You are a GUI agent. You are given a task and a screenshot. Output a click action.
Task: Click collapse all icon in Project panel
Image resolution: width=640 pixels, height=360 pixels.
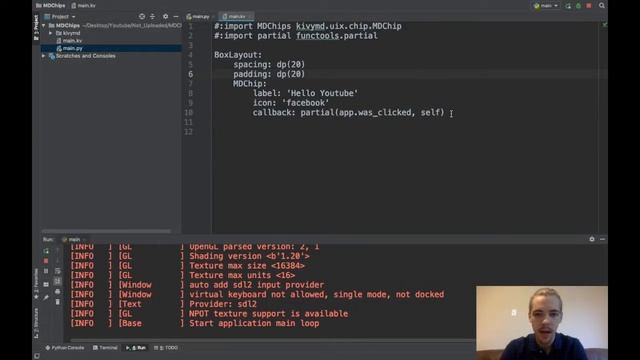point(152,17)
